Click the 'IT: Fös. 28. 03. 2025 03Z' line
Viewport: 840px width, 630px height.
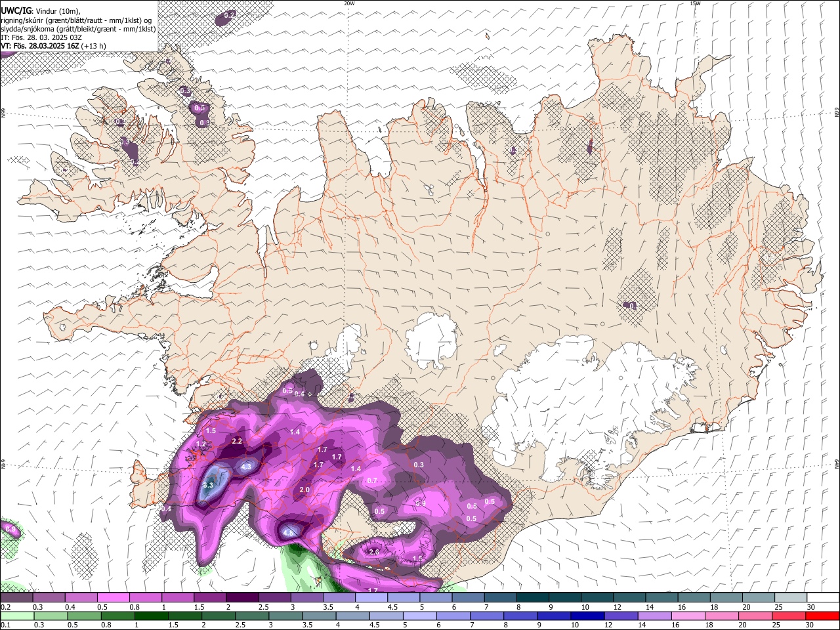click(41, 37)
